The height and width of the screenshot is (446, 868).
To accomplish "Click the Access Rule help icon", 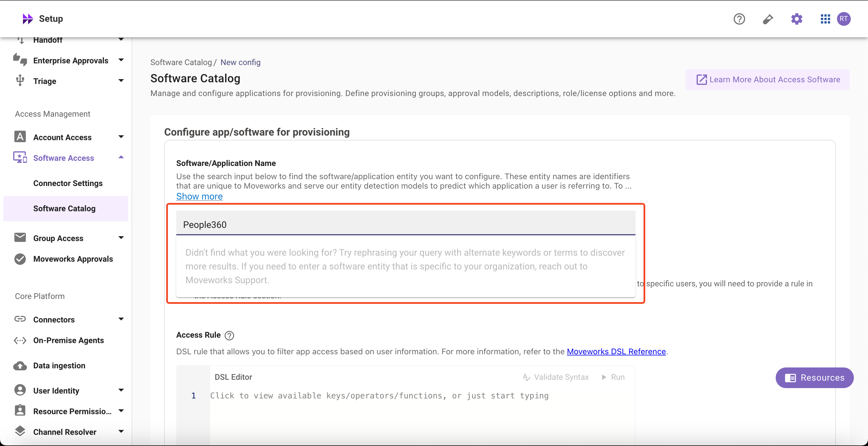I will (229, 335).
